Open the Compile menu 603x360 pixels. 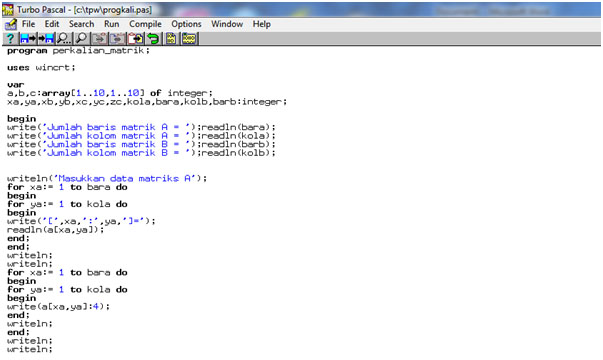(145, 24)
